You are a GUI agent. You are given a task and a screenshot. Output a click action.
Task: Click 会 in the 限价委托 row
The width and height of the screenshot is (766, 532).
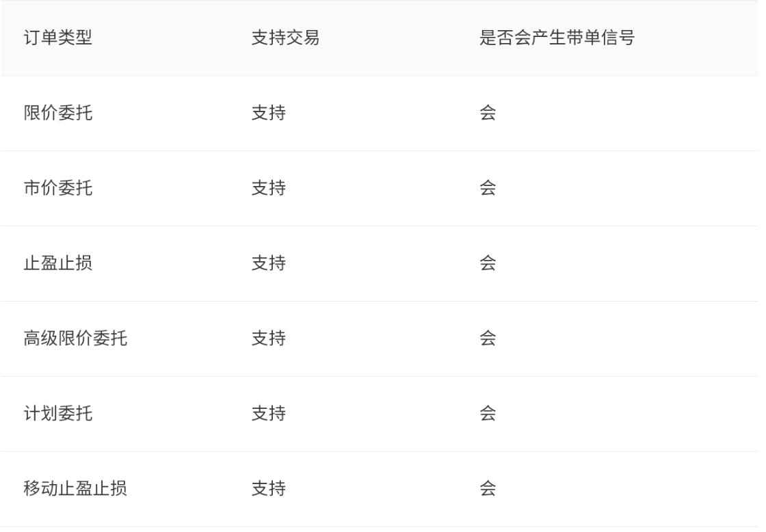click(488, 114)
